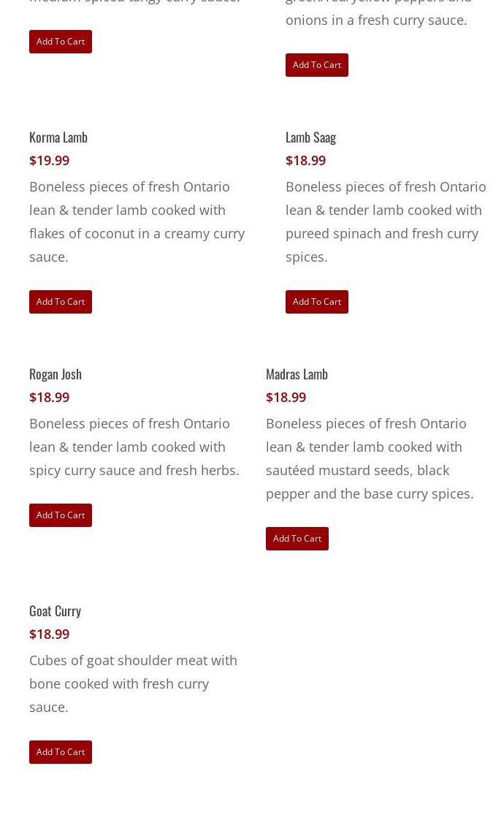The width and height of the screenshot is (504, 815).
Task: Add the tangy curry sauce dish to cart
Action: point(61,42)
